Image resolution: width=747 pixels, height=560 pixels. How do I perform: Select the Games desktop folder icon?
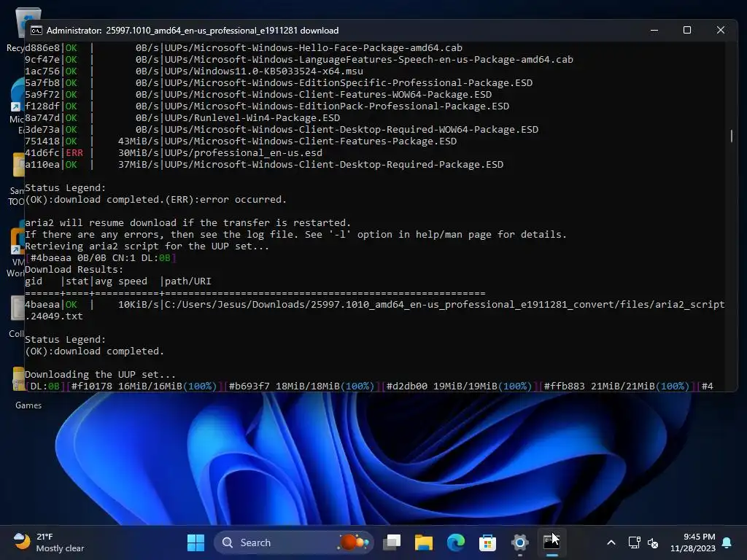19,386
